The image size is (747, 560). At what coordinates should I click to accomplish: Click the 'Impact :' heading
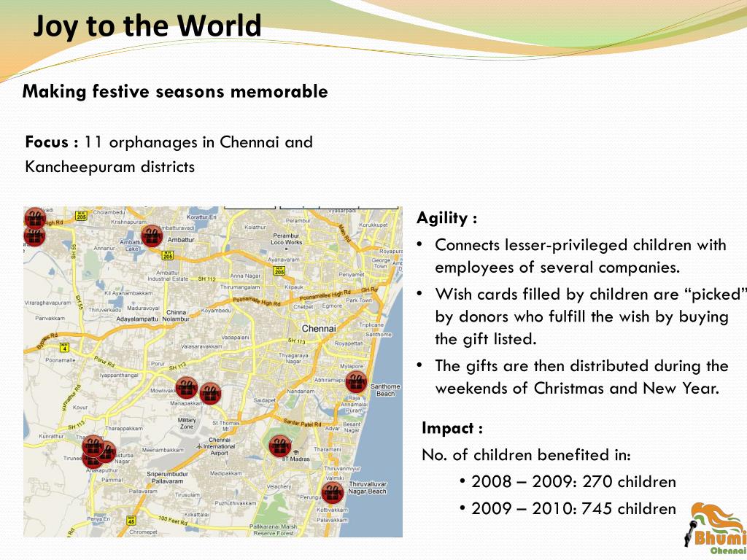(x=452, y=428)
